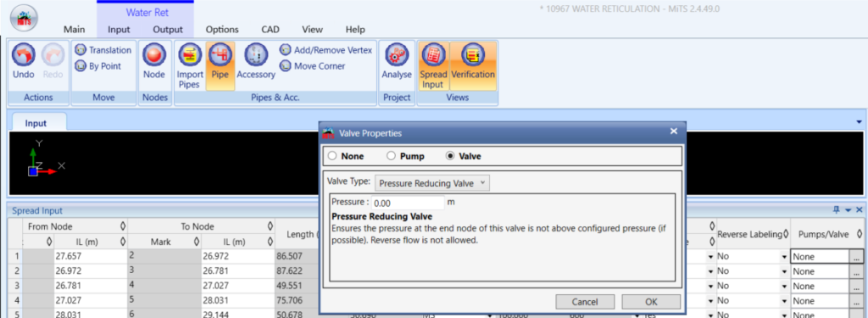The image size is (868, 318).
Task: Open the Options ribbon tab
Action: coord(222,30)
